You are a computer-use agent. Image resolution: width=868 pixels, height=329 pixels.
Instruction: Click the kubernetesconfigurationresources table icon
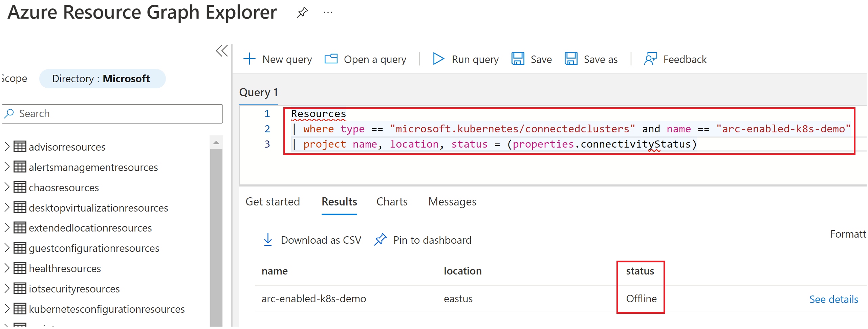tap(20, 309)
